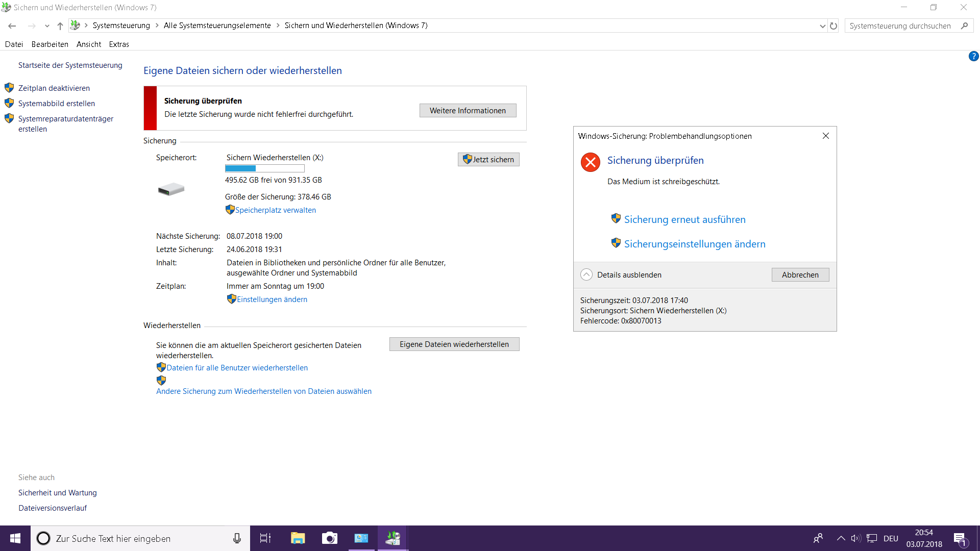Viewport: 980px width, 551px height.
Task: Open the control panel taskbar icon
Action: pyautogui.click(x=361, y=538)
